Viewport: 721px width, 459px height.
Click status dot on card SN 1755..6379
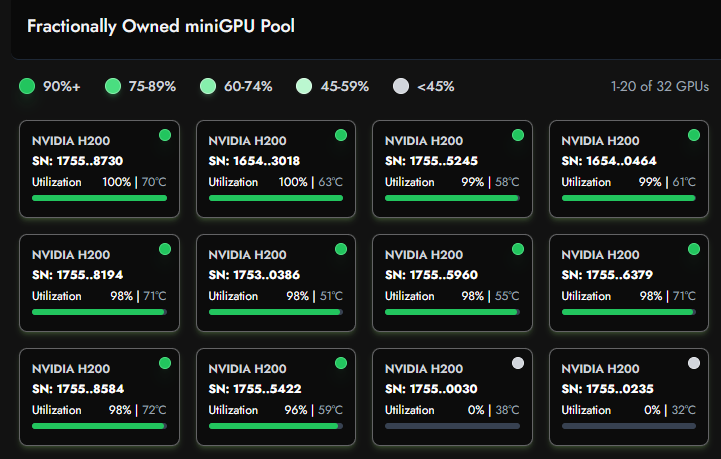(x=694, y=249)
